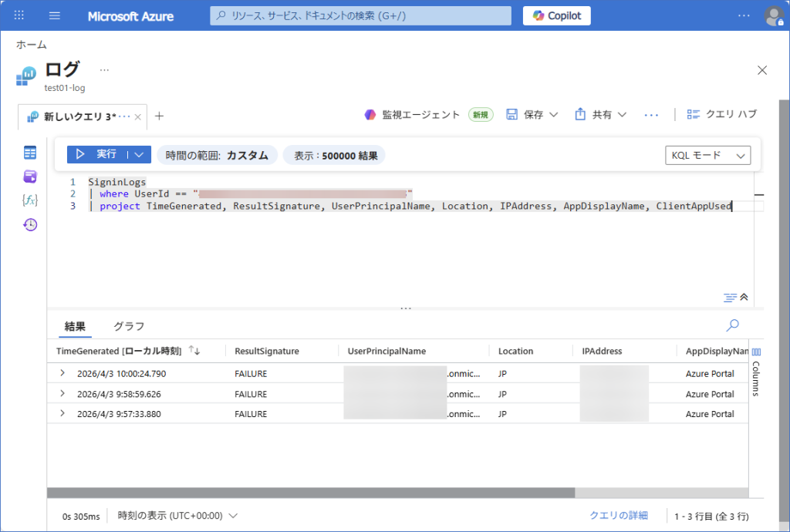Click the horizontal scrollbar in results

[310, 493]
